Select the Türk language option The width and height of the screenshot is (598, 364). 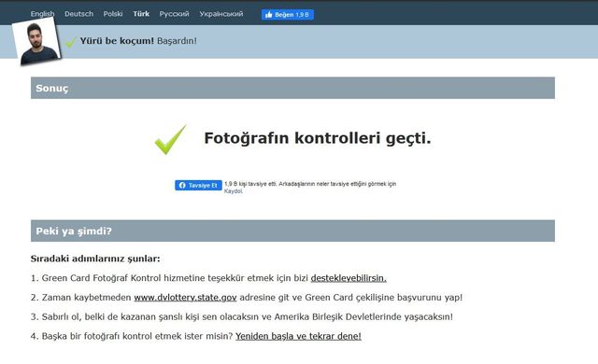(141, 14)
